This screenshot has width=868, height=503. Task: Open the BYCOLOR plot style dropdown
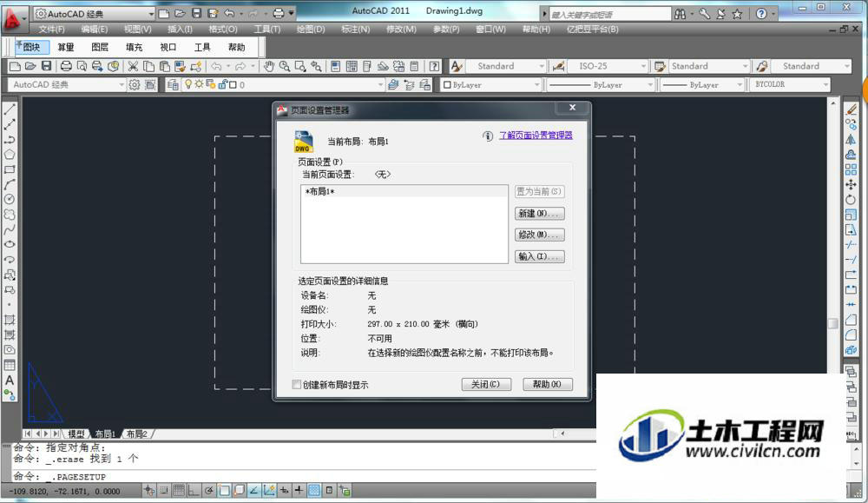click(790, 85)
